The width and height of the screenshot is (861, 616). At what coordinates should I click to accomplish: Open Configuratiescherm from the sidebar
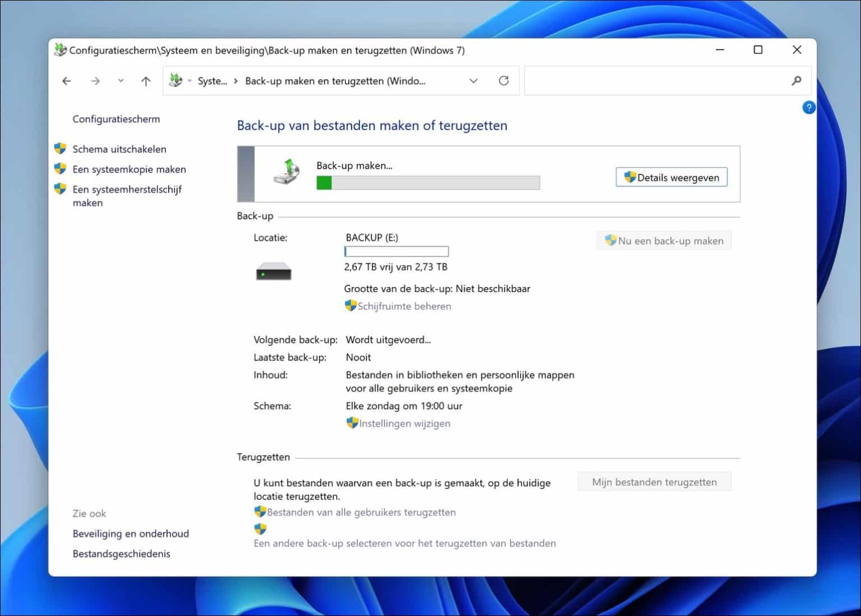pos(116,119)
